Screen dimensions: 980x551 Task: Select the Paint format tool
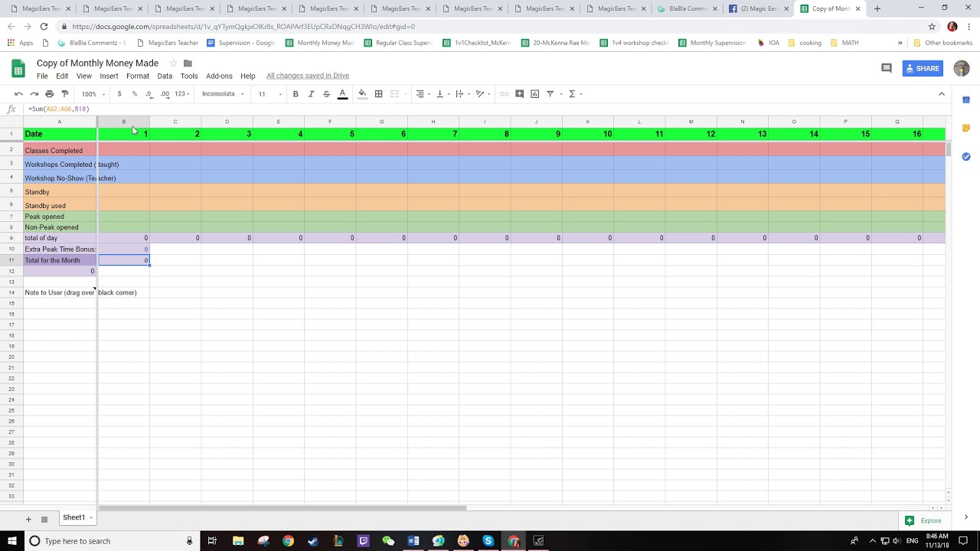[64, 94]
